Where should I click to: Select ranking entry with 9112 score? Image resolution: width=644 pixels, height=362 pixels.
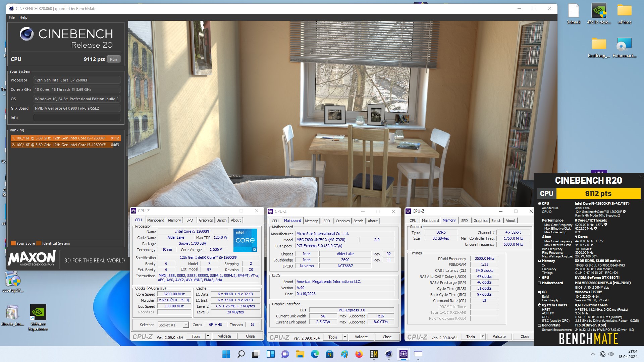click(65, 138)
